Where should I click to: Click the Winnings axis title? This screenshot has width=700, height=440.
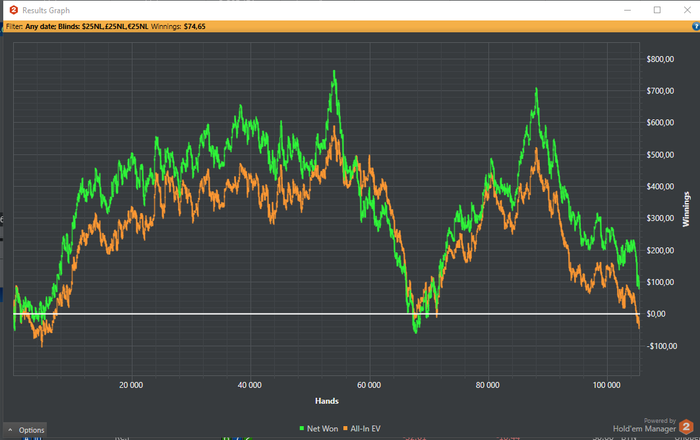coord(687,208)
